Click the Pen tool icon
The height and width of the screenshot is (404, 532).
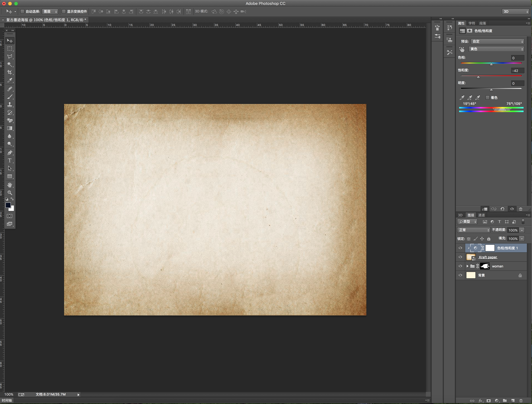[10, 152]
